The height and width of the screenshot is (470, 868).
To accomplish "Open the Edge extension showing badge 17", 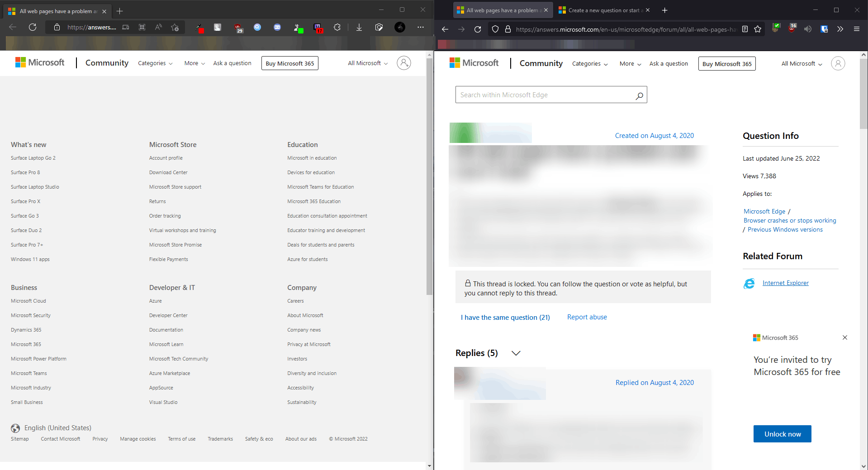I will (318, 28).
